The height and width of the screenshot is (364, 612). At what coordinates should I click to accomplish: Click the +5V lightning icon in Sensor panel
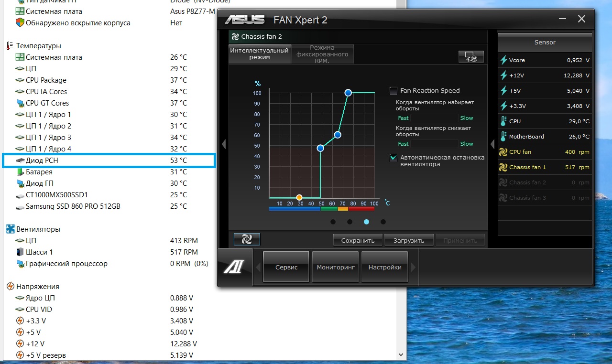503,91
